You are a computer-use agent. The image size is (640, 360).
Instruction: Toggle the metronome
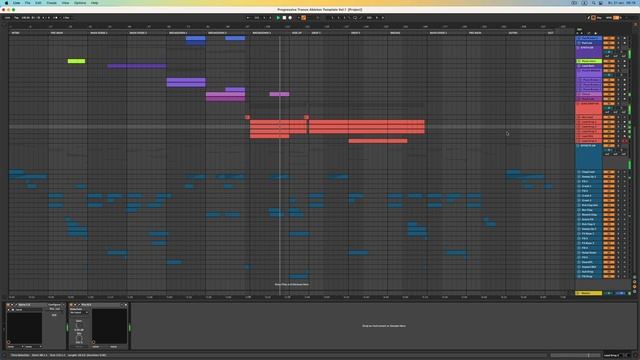tap(56, 18)
